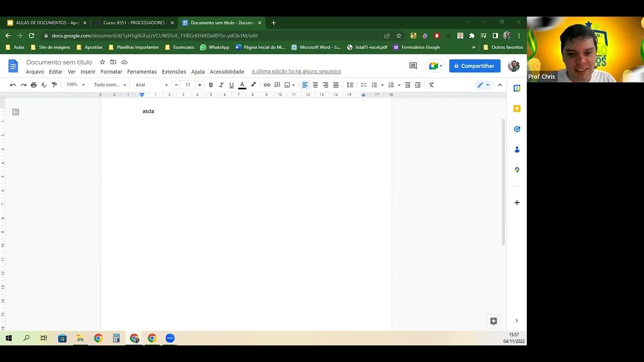Open comment history icon near Share
The width and height of the screenshot is (644, 362).
413,66
